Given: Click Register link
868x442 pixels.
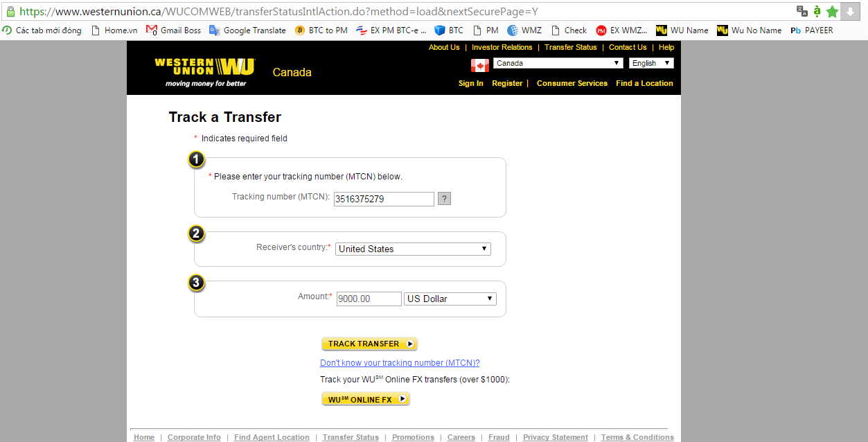Looking at the screenshot, I should pos(507,83).
